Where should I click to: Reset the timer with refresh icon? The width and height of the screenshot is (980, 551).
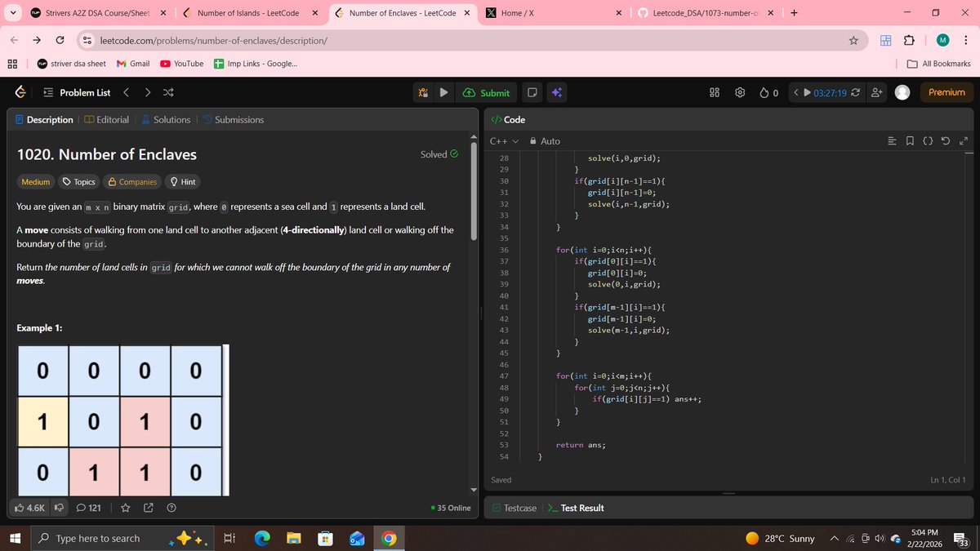click(855, 93)
